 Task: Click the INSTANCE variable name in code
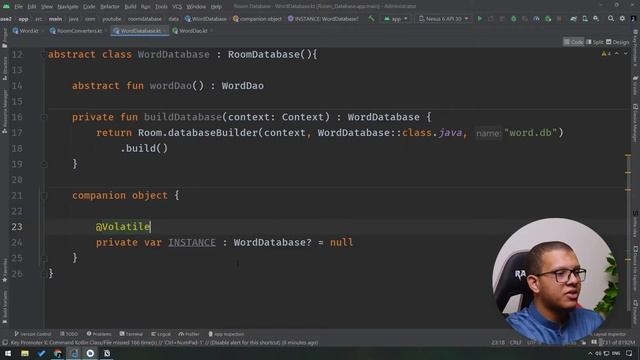click(x=192, y=242)
